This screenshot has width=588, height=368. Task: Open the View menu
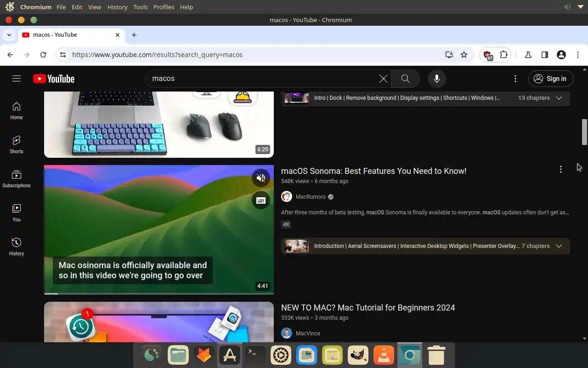pos(95,7)
